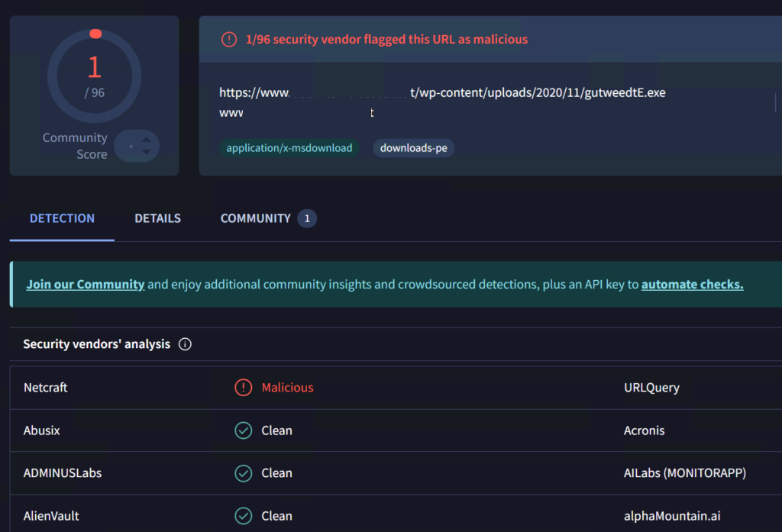Click the Clean checkmark icon for ADMINUSLabs
The width and height of the screenshot is (782, 532).
(243, 473)
